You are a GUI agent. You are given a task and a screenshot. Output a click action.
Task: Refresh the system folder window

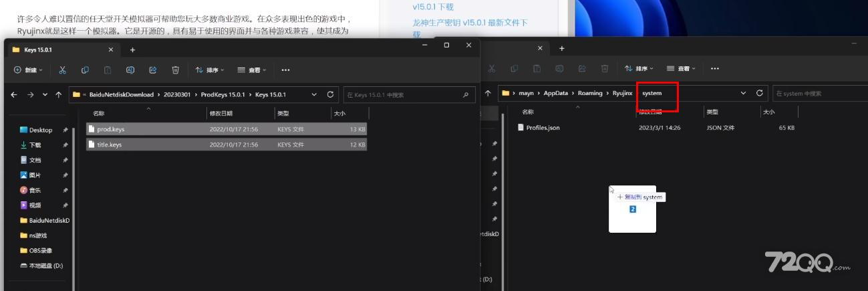tap(759, 93)
